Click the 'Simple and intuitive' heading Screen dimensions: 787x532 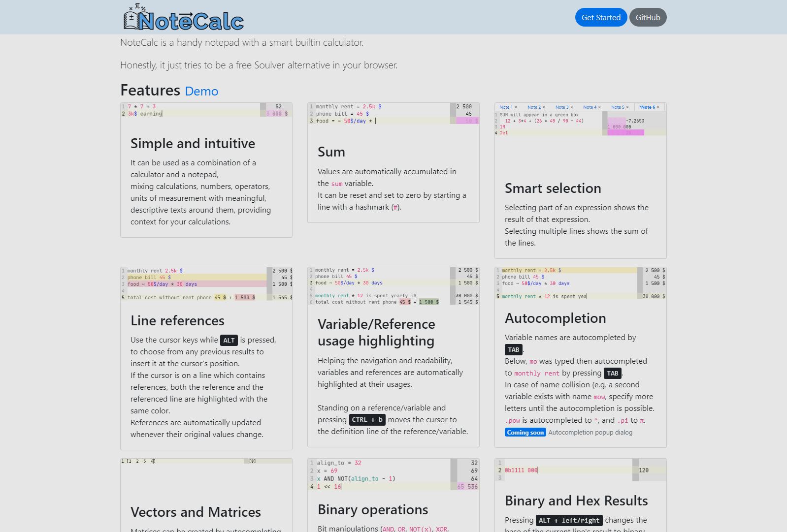pos(193,144)
